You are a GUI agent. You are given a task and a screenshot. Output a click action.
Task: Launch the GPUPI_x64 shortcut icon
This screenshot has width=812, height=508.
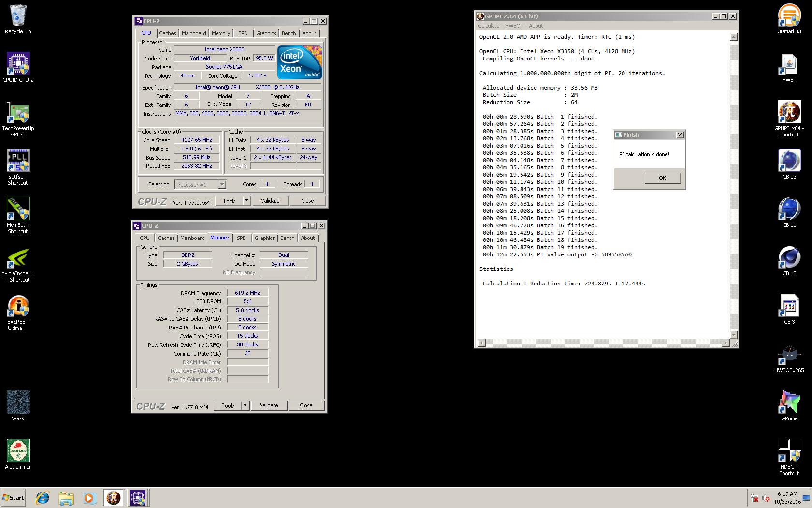[789, 119]
